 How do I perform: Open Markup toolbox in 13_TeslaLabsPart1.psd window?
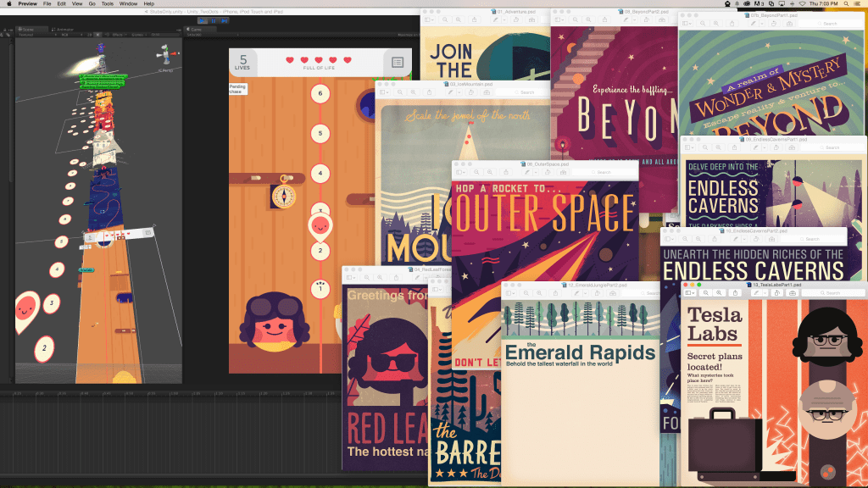791,291
